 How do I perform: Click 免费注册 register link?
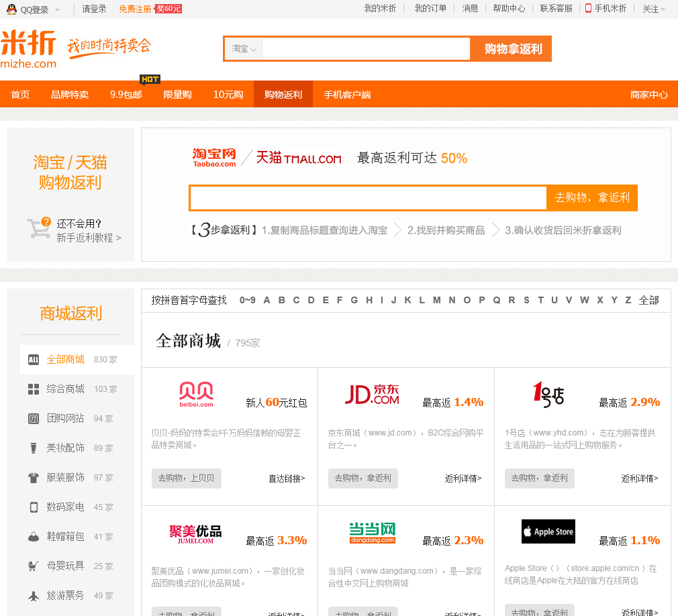135,9
